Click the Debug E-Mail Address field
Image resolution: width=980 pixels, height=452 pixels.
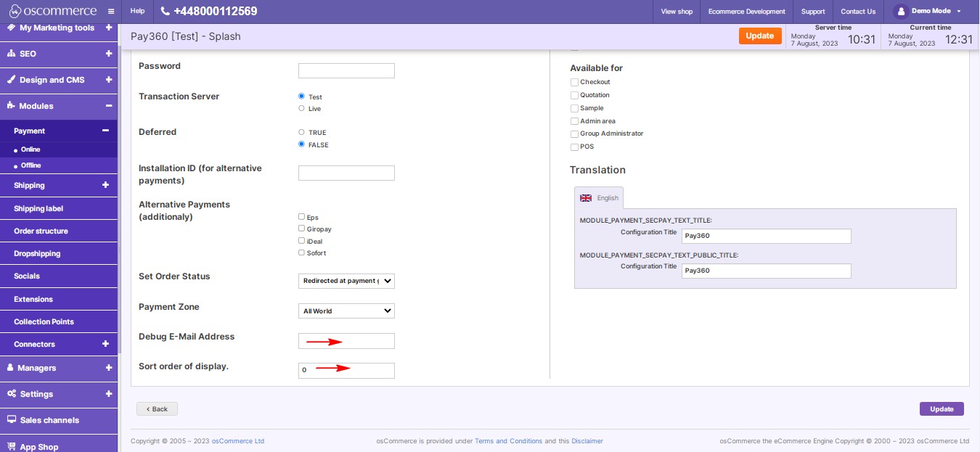click(x=346, y=341)
